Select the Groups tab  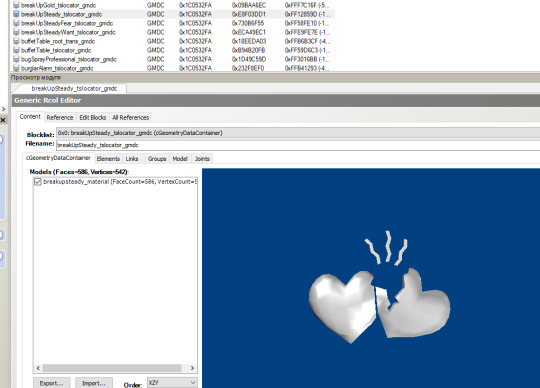(157, 159)
